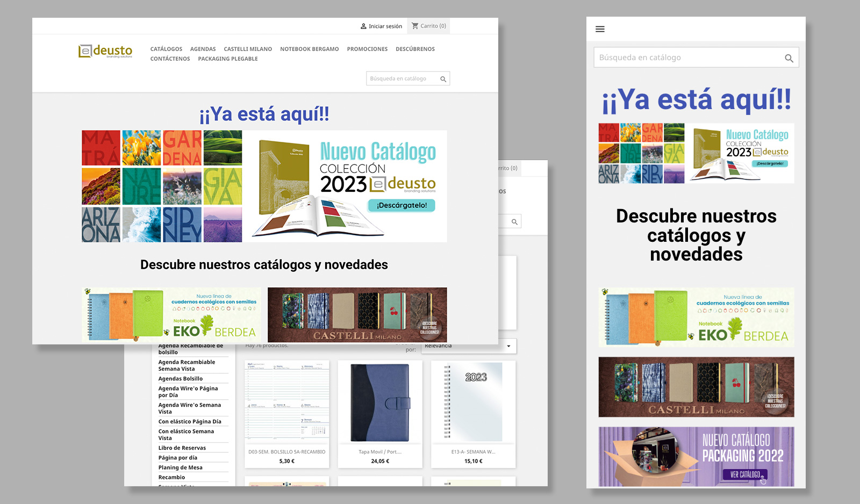Select the Planing de Mesa category
Image resolution: width=860 pixels, height=504 pixels.
click(181, 467)
